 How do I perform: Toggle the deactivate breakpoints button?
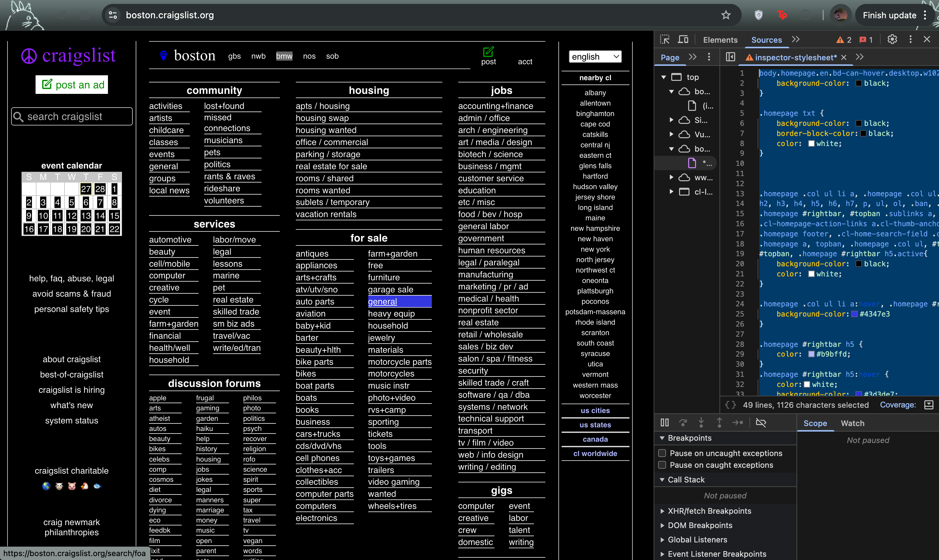761,423
